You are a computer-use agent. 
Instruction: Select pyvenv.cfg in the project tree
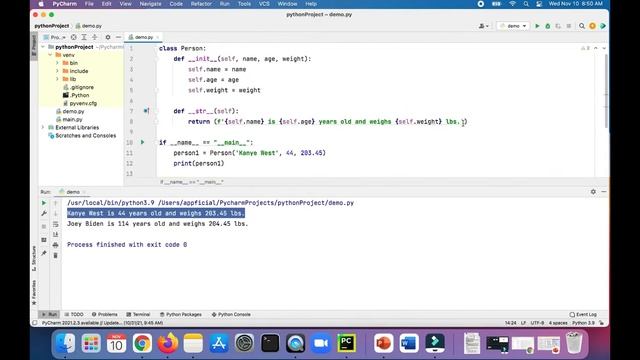click(x=80, y=103)
